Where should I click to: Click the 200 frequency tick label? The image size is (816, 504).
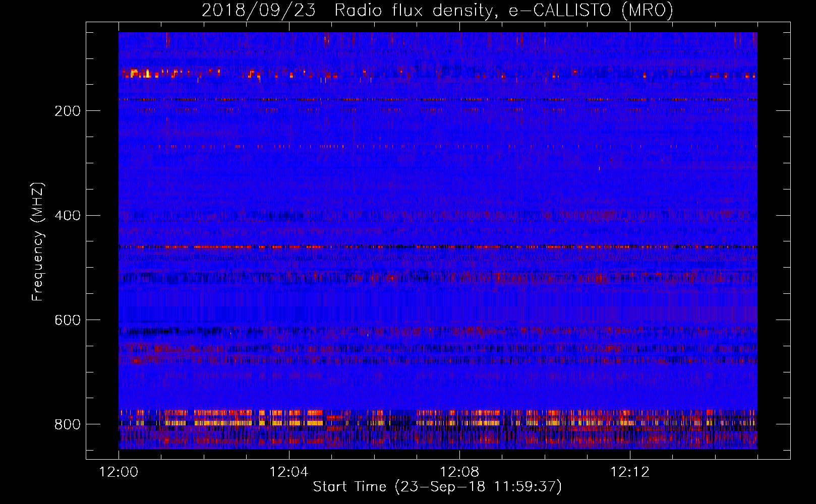[67, 111]
